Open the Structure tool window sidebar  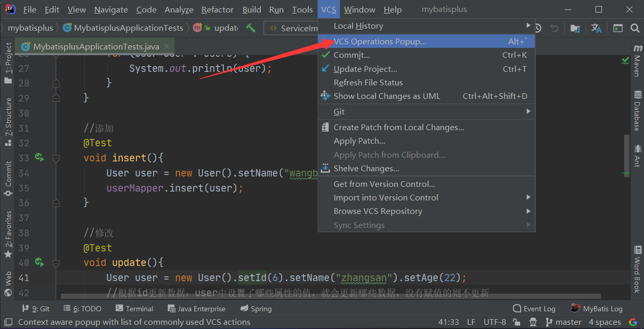click(x=8, y=122)
